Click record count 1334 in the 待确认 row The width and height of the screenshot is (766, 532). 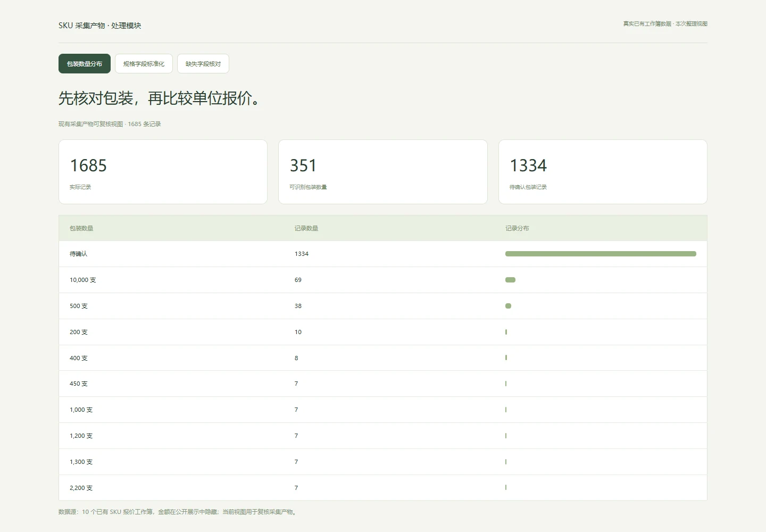click(302, 254)
